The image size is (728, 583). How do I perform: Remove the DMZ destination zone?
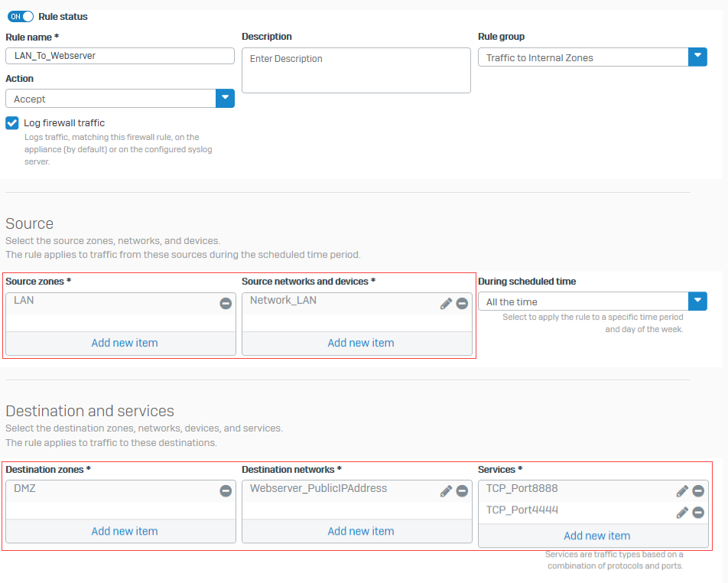click(225, 490)
